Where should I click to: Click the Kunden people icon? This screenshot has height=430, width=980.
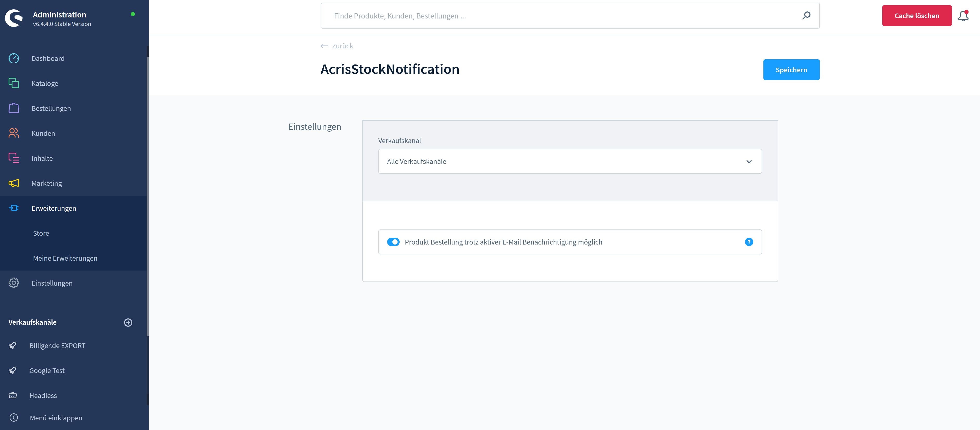(14, 133)
